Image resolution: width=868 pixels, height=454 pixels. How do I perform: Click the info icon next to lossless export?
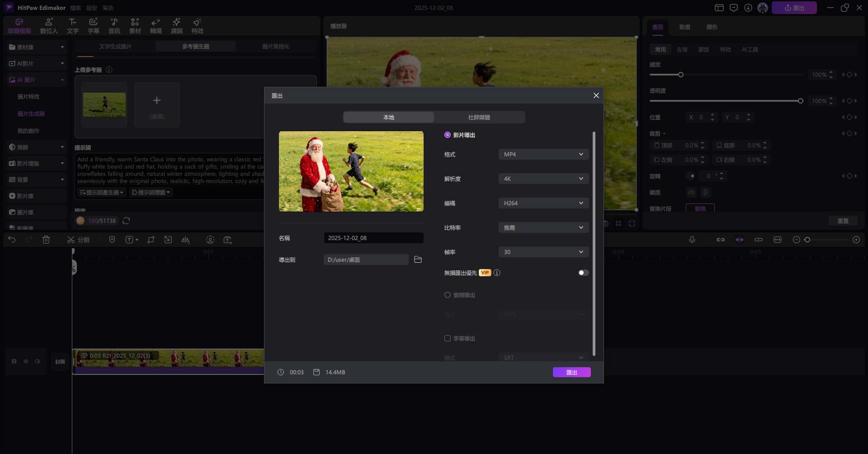coord(497,273)
